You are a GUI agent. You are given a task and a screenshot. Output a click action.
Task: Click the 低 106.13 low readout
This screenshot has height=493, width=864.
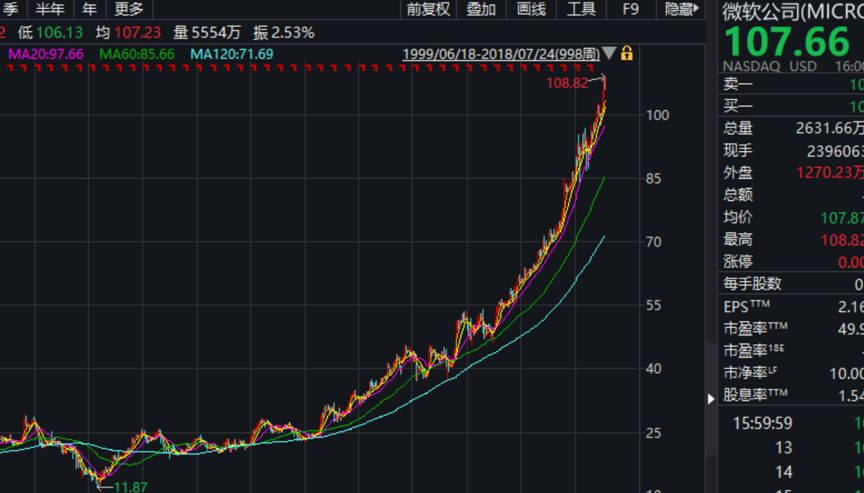pos(50,32)
